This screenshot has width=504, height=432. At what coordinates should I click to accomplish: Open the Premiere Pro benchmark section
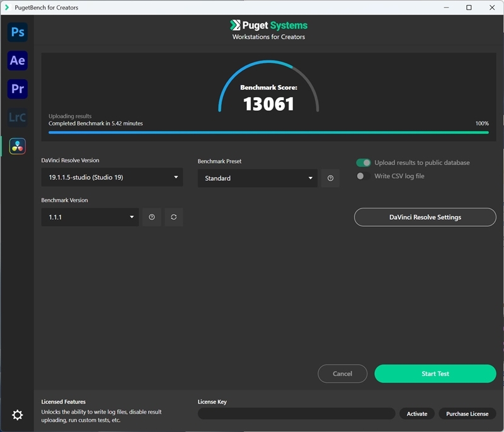[x=16, y=89]
